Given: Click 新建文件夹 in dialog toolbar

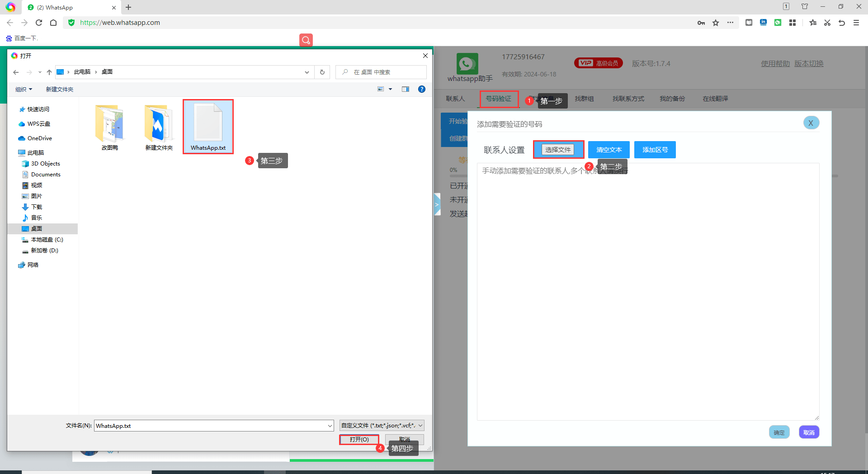Looking at the screenshot, I should click(60, 89).
